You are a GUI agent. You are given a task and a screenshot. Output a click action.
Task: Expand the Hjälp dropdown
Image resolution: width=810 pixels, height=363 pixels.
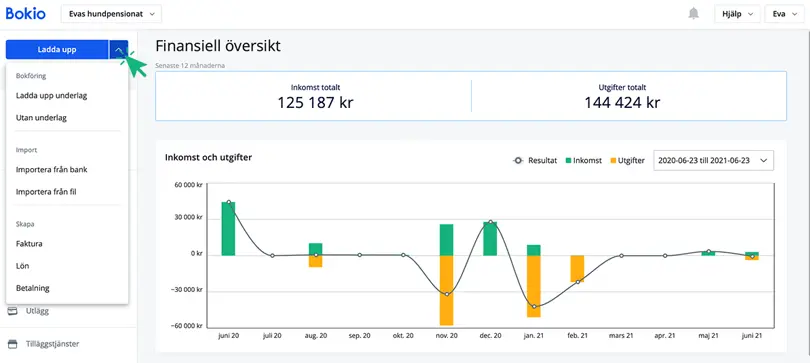click(738, 14)
